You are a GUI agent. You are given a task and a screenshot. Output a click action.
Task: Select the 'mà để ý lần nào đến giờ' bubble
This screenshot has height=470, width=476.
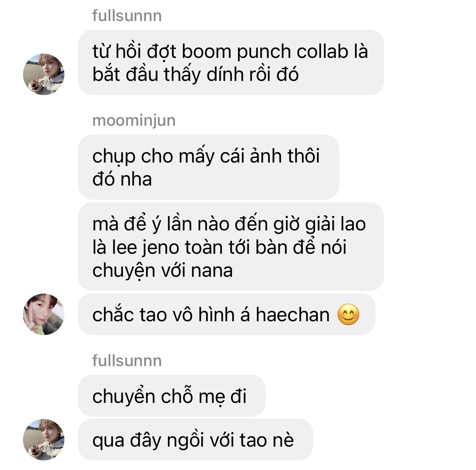231,247
